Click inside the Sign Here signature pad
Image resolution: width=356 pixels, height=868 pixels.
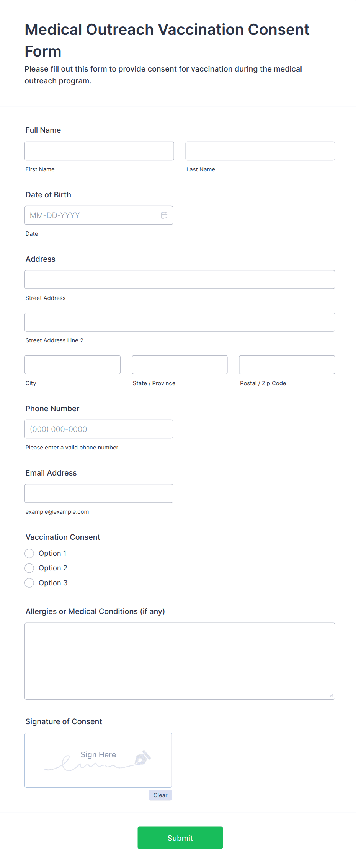[98, 760]
